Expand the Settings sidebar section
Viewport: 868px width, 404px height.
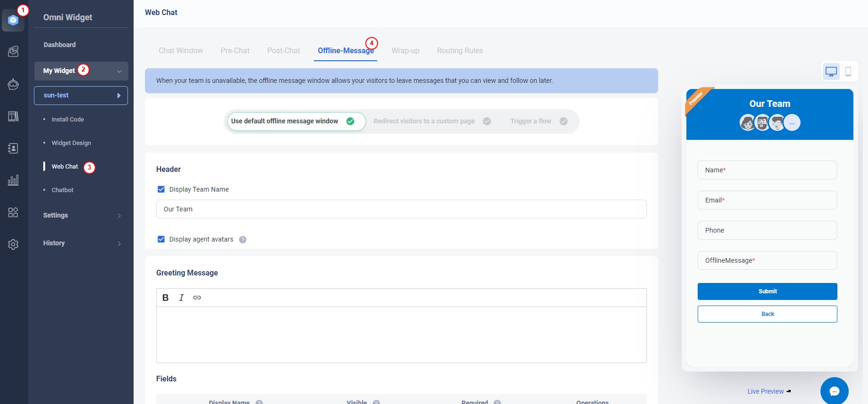coord(81,215)
